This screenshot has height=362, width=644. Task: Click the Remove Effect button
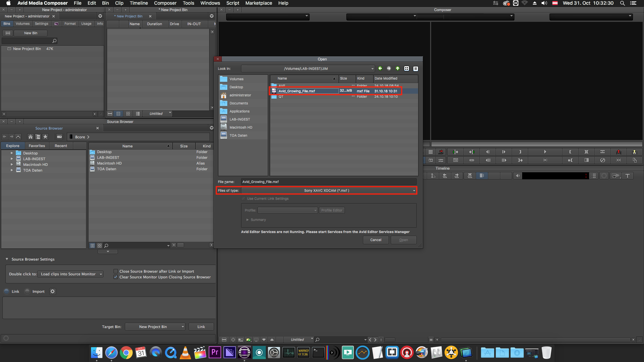click(x=602, y=160)
